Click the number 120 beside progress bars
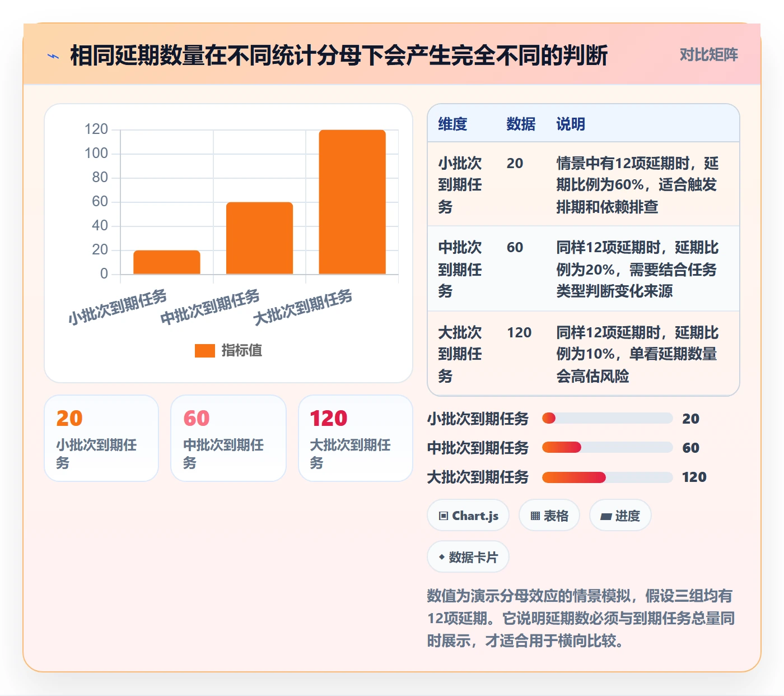This screenshot has width=784, height=696. (x=694, y=477)
